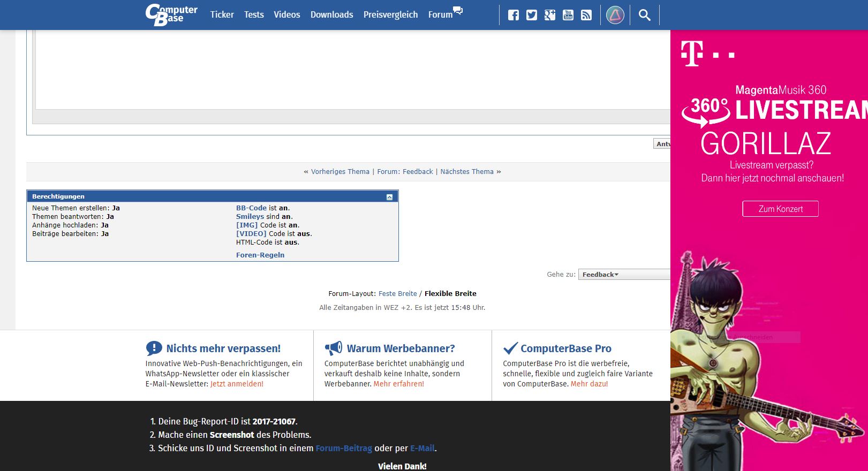
Task: Open the Ticker menu item
Action: coord(222,15)
